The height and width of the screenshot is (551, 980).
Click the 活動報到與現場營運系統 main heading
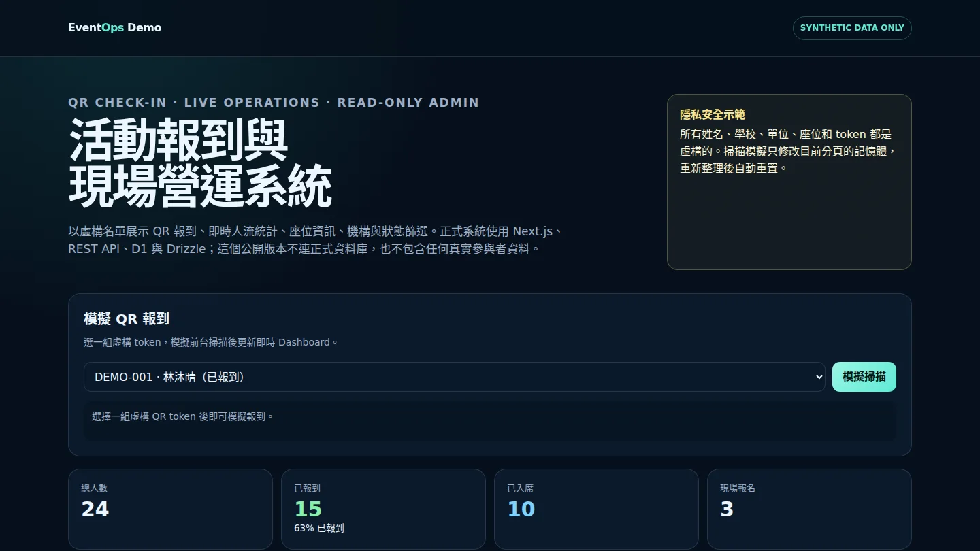(200, 163)
